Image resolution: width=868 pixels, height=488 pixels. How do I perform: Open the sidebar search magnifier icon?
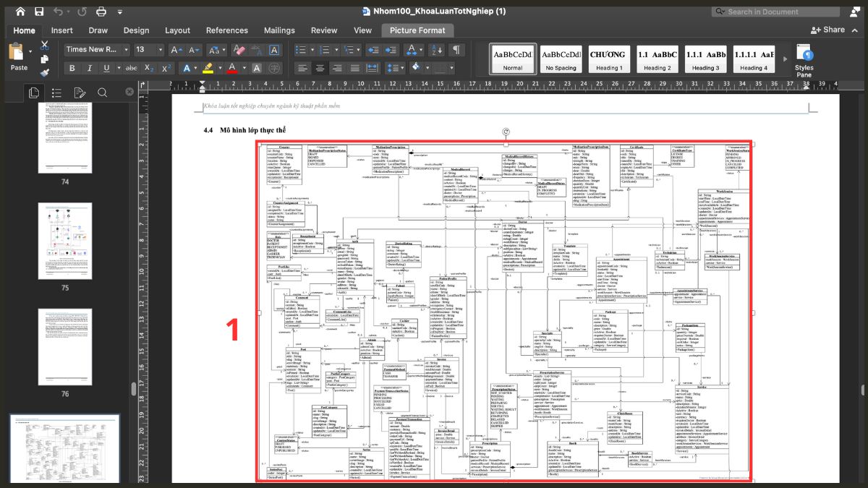click(102, 93)
